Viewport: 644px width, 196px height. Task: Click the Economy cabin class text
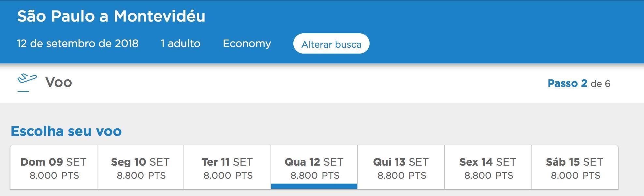247,44
